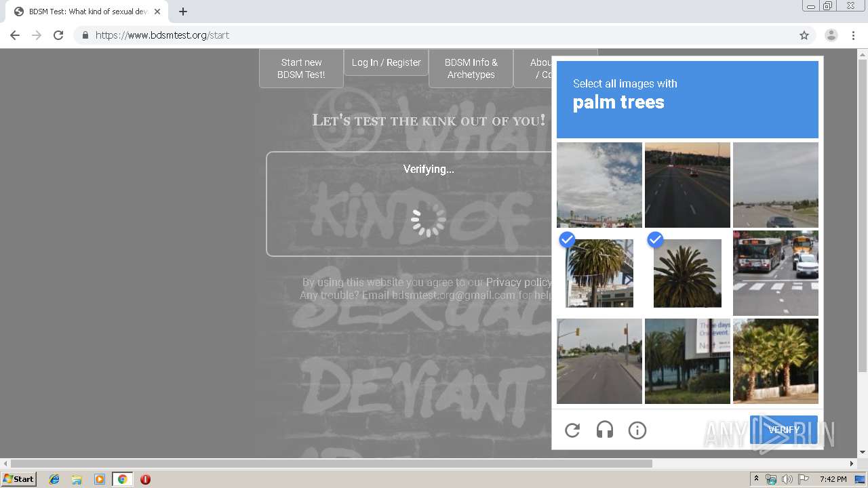Open the network tray icon

pos(771,479)
